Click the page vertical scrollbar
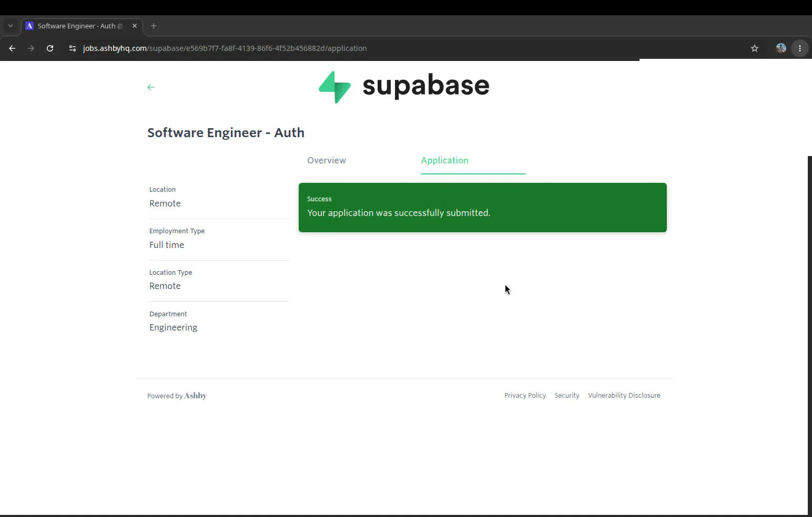Viewport: 812px width, 517px height. [810, 335]
